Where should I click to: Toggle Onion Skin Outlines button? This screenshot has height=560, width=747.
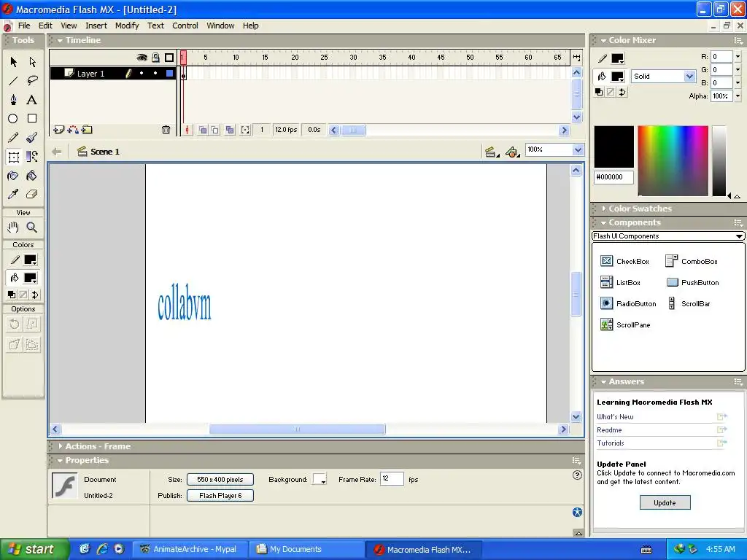(x=215, y=130)
